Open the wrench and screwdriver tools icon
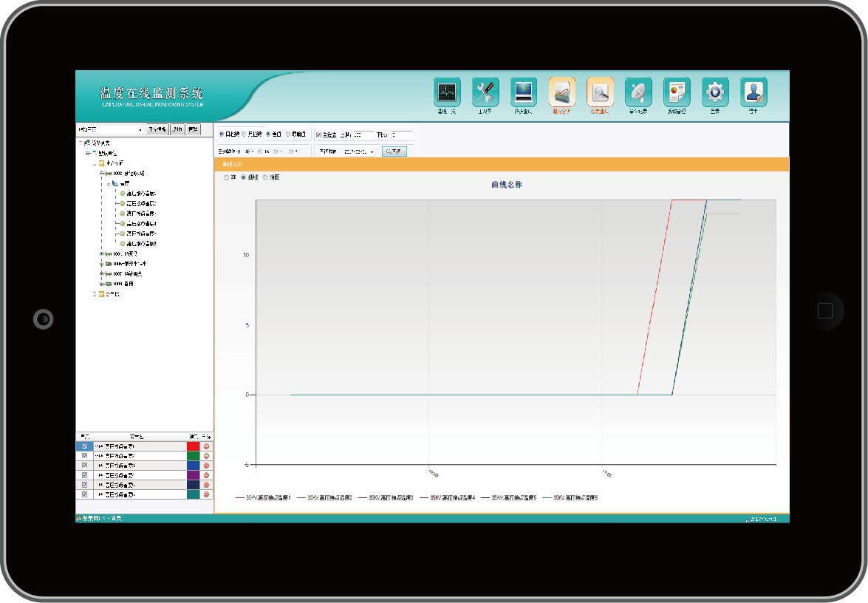Image resolution: width=868 pixels, height=603 pixels. 485,92
